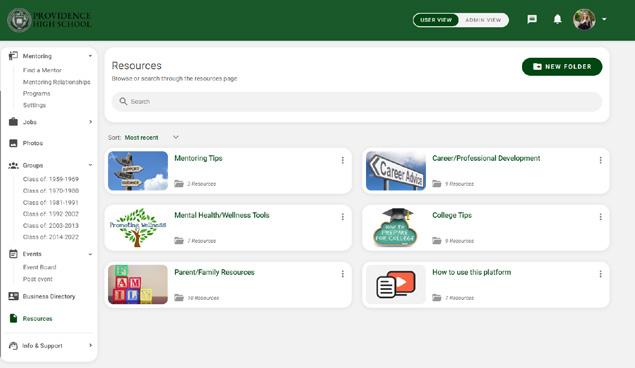Image resolution: width=635 pixels, height=368 pixels.
Task: Open the Promoting Wellness tree thumbnail
Action: (138, 228)
